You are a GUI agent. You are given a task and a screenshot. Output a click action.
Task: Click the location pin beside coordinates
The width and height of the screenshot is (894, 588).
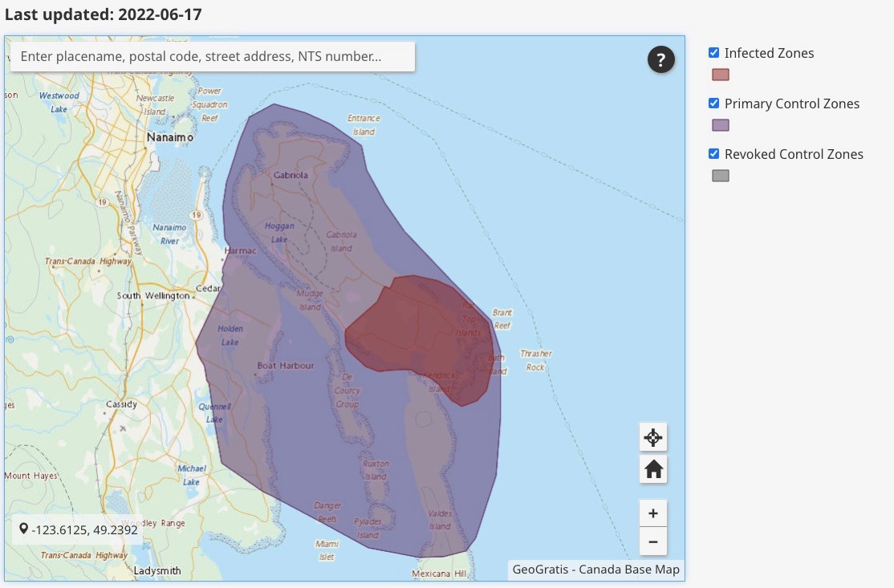tap(23, 529)
